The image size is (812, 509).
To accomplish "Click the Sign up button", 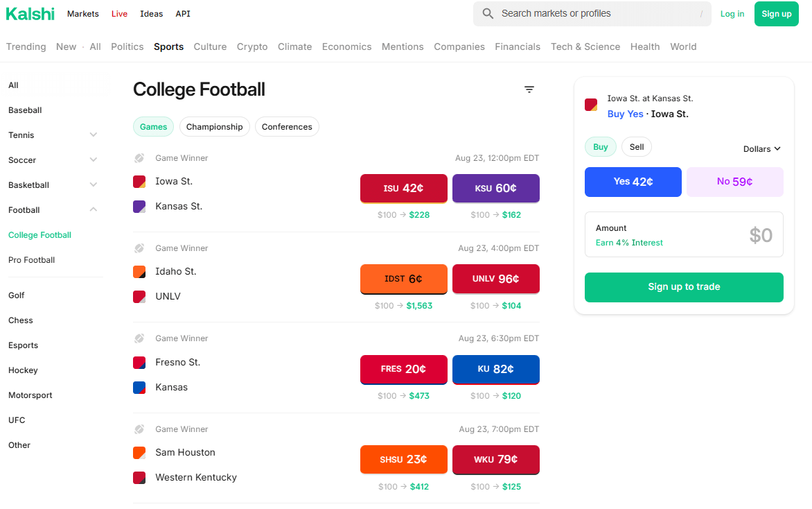I will click(x=776, y=14).
